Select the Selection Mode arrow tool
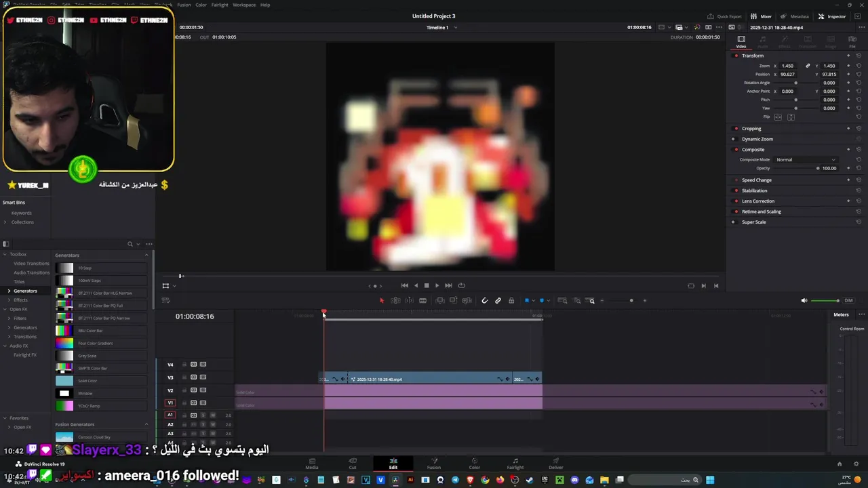This screenshot has height=488, width=868. (382, 300)
